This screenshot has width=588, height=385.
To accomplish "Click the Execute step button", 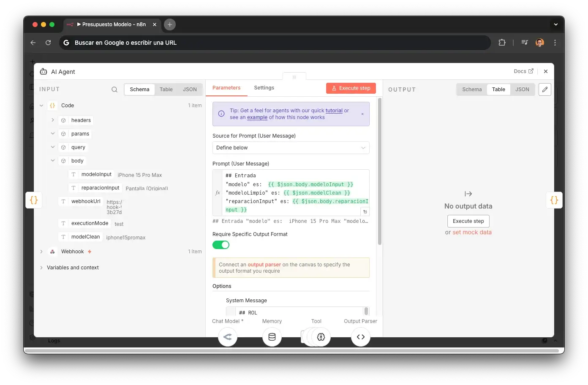I will click(x=351, y=88).
